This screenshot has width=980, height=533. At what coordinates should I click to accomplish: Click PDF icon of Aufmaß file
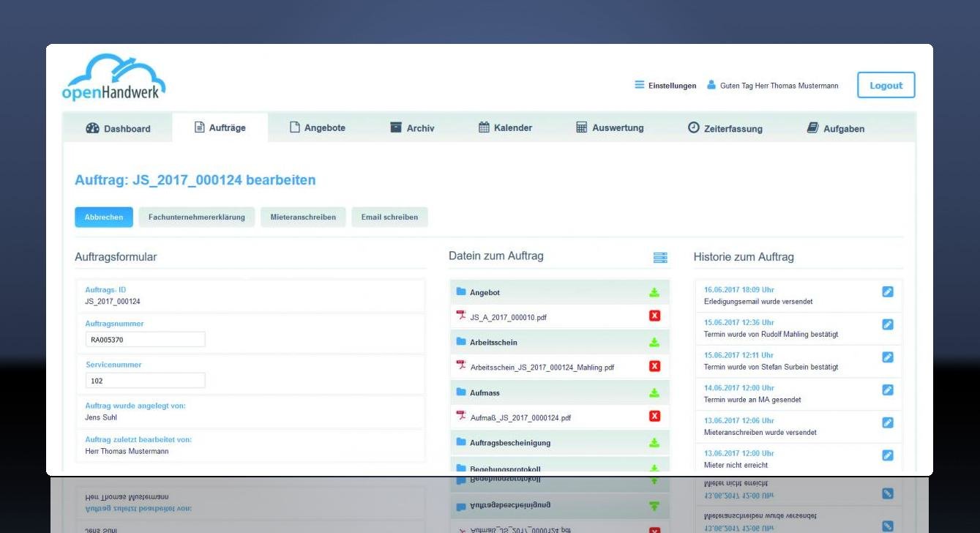point(461,416)
